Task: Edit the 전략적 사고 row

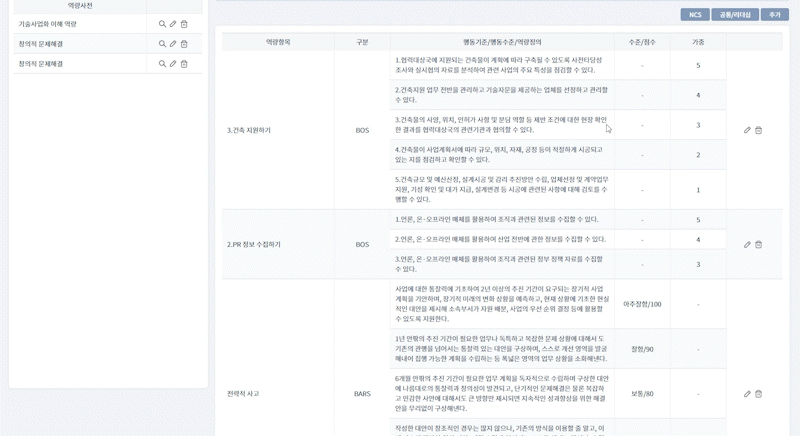Action: (747, 394)
